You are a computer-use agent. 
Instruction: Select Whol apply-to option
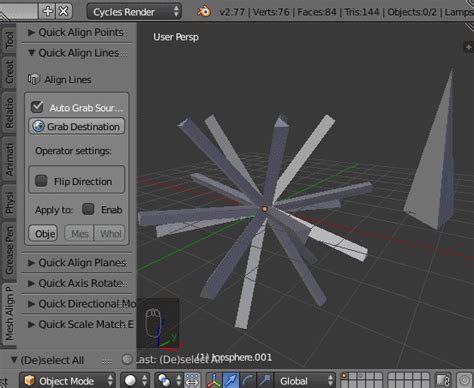pos(110,233)
